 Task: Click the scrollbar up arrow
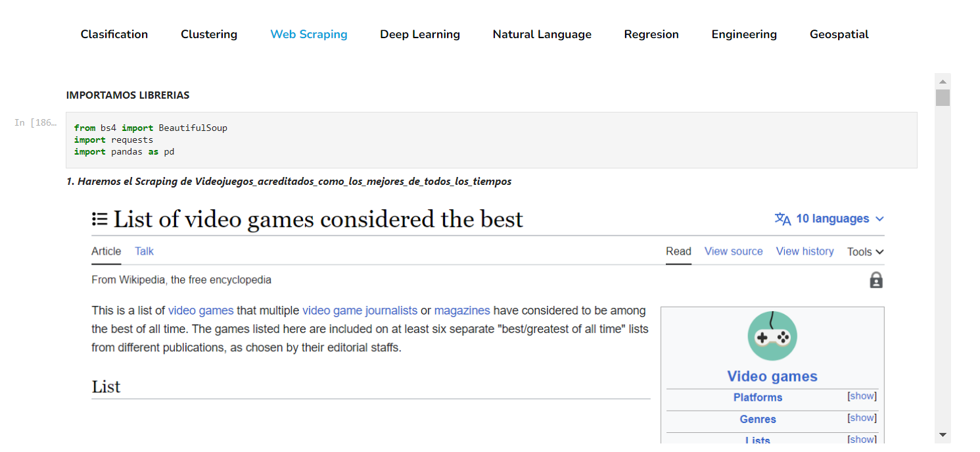[943, 82]
